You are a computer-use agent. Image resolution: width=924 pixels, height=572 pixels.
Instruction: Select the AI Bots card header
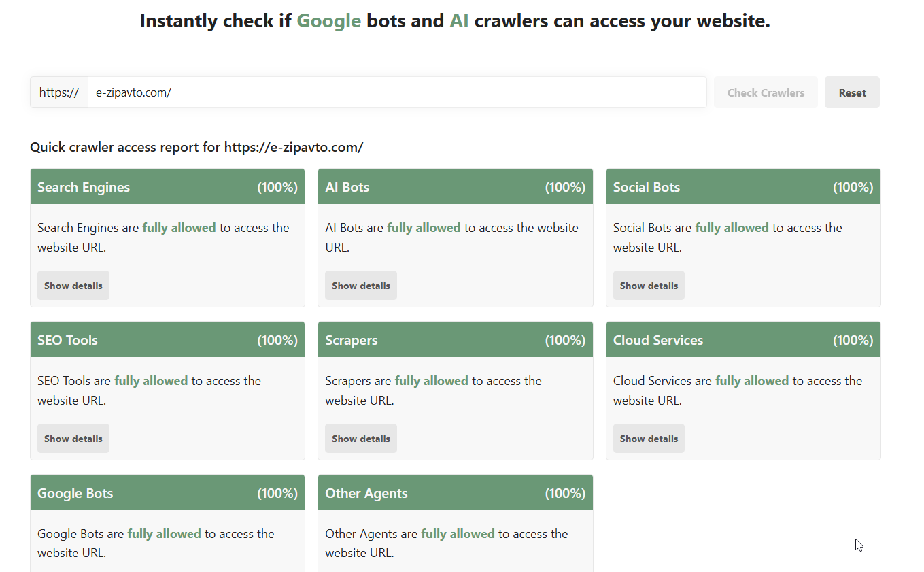[455, 187]
